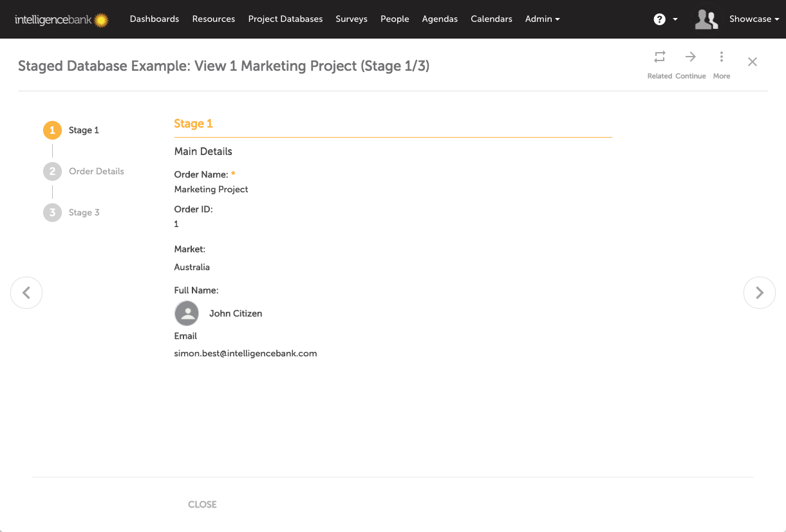Go to the next record arrow
This screenshot has width=786, height=532.
(759, 293)
